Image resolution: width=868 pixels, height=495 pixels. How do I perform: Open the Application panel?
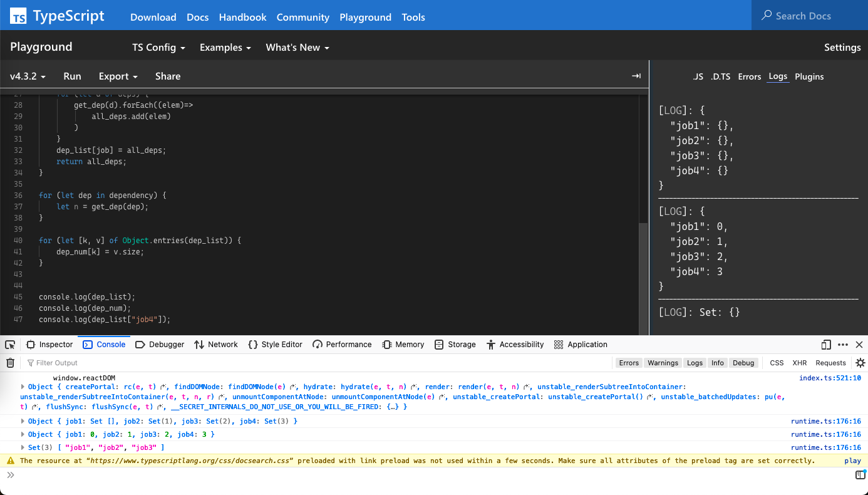coord(581,345)
